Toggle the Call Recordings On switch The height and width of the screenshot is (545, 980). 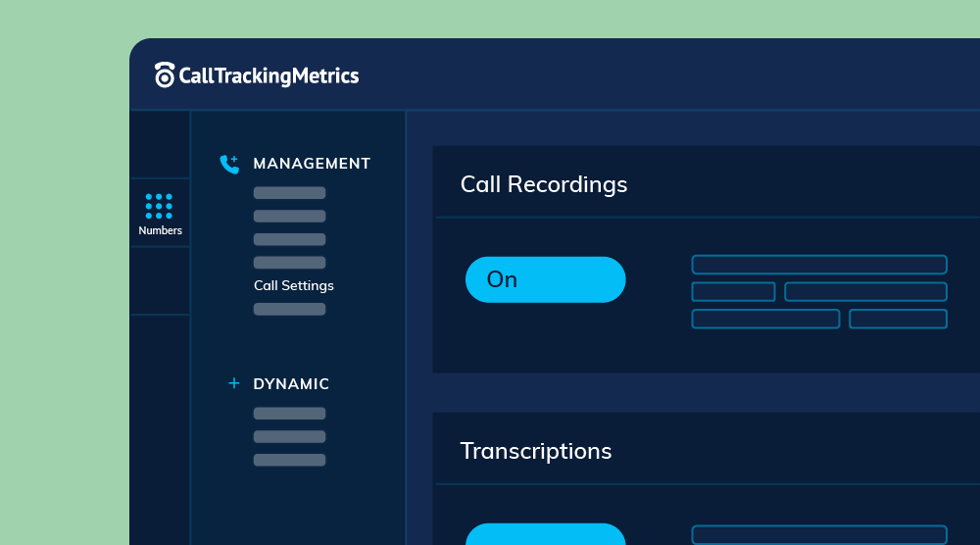coord(545,279)
